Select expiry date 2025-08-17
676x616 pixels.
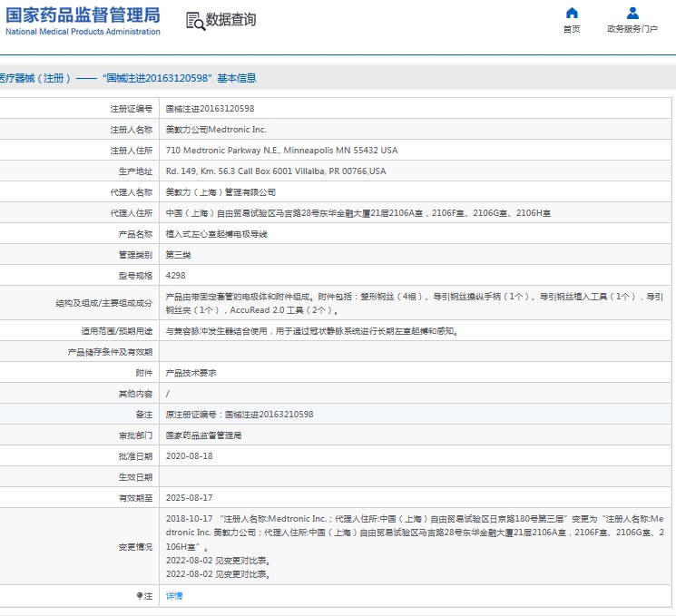190,498
